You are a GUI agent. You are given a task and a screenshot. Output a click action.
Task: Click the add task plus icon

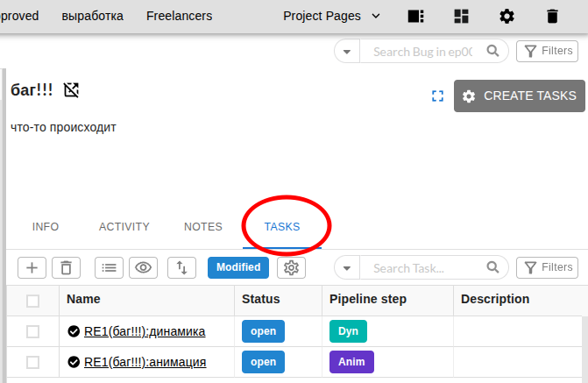point(32,268)
